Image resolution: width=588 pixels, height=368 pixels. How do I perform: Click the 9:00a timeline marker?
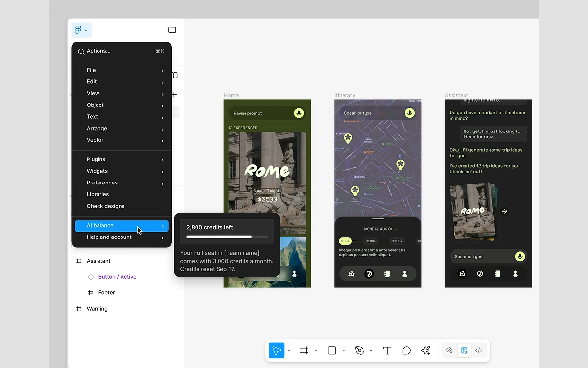click(345, 241)
